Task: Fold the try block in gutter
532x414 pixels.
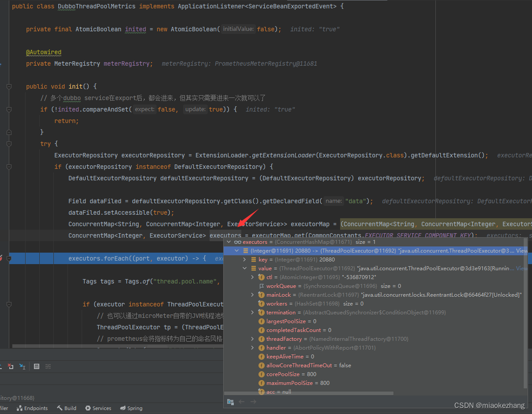Action: coord(9,144)
